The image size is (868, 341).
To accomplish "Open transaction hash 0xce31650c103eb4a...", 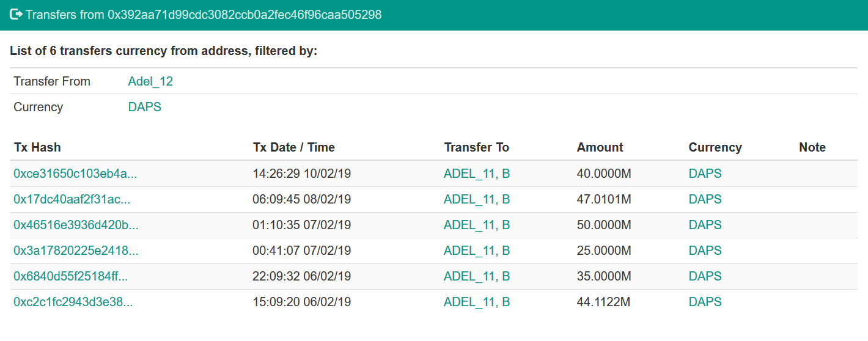I will tap(75, 174).
